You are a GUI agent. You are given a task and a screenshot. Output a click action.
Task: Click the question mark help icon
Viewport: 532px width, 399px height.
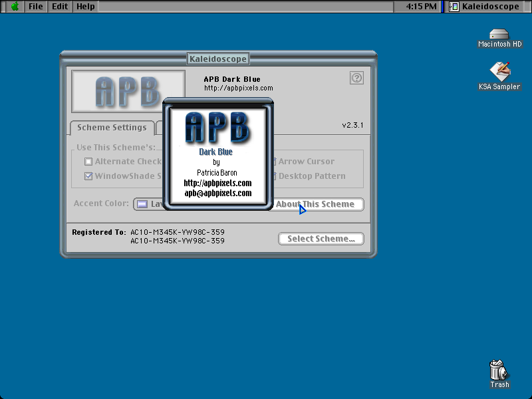[356, 78]
